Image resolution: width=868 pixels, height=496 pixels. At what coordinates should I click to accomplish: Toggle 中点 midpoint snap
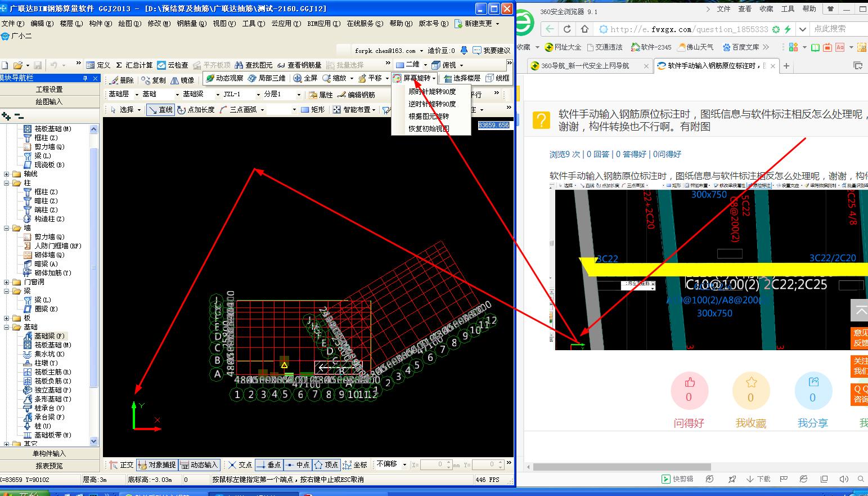[298, 465]
